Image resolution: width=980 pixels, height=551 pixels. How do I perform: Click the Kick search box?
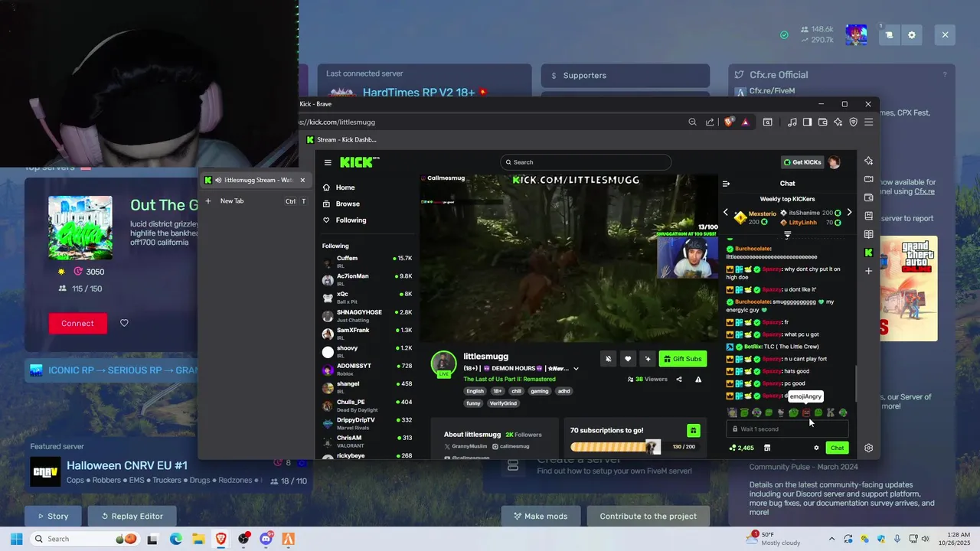pos(586,162)
